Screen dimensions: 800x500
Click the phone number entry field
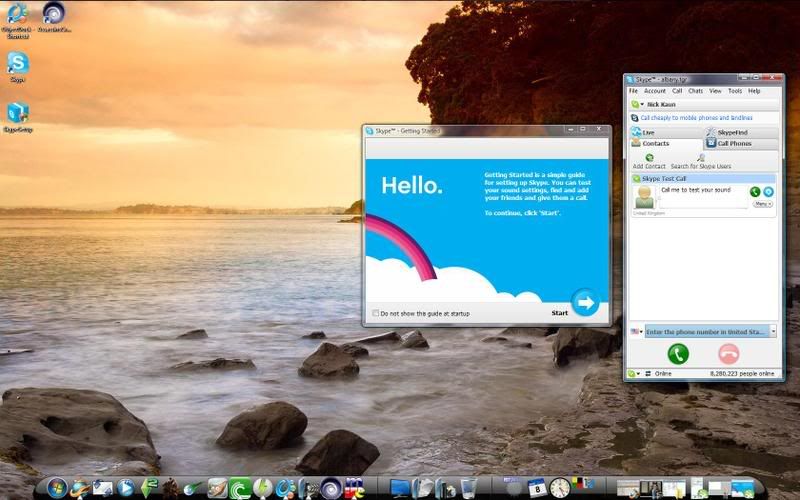point(707,332)
